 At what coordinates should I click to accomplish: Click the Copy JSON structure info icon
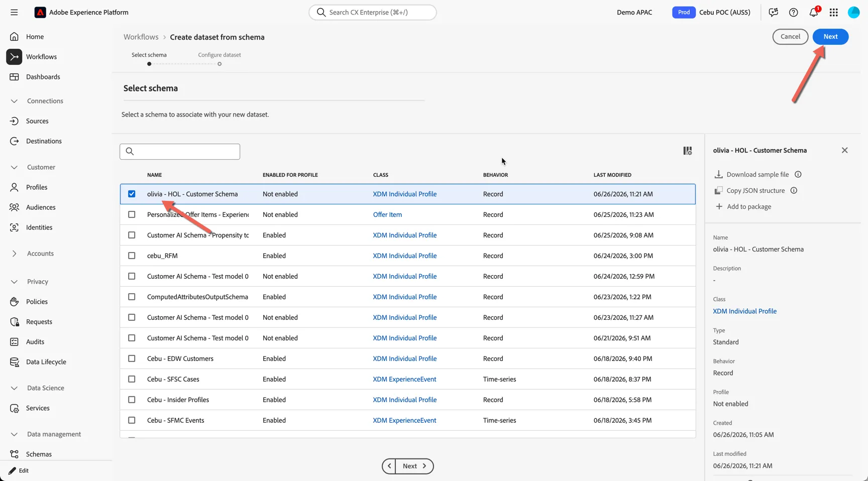[x=794, y=190]
